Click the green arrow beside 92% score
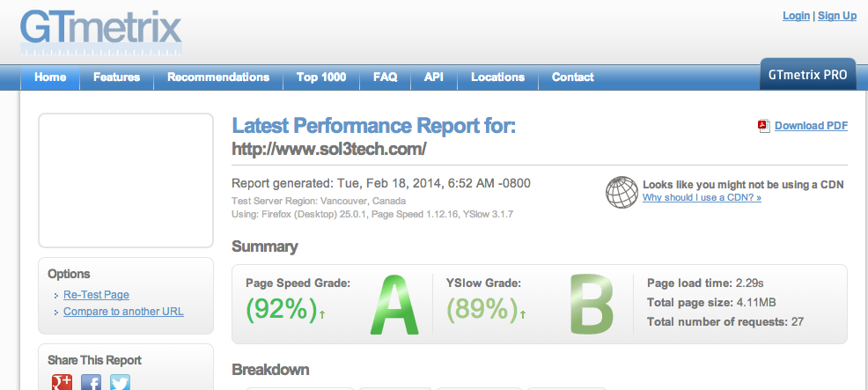 [x=322, y=314]
